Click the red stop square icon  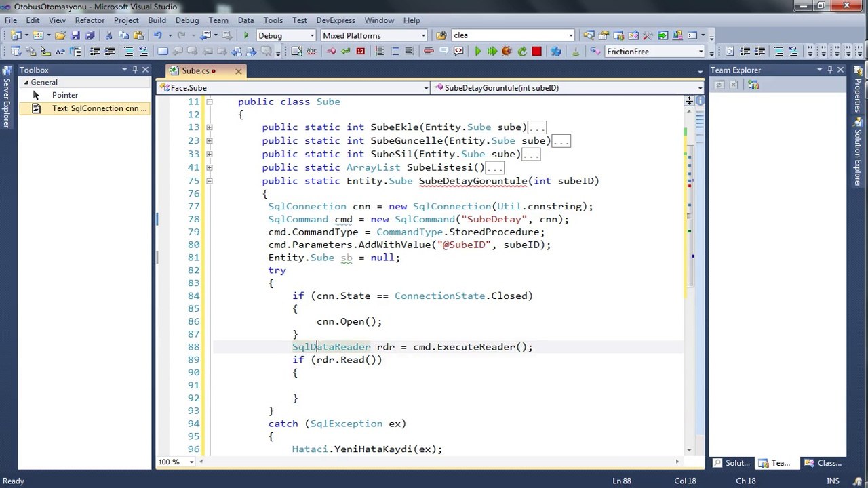536,52
